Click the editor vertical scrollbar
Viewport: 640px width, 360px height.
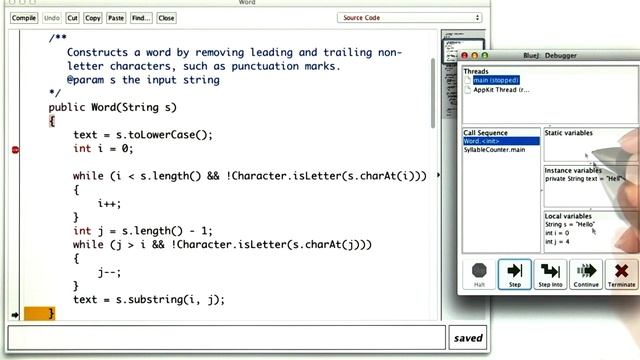pos(433,93)
